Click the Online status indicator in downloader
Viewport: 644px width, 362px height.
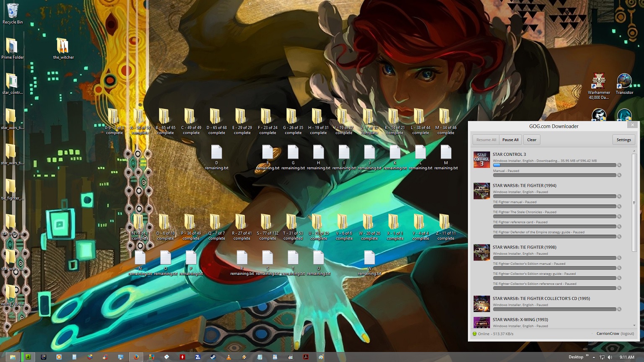(x=475, y=334)
